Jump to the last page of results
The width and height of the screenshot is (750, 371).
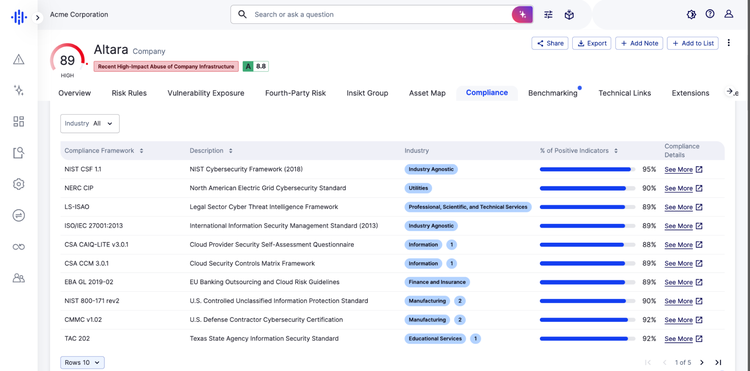[x=718, y=362]
